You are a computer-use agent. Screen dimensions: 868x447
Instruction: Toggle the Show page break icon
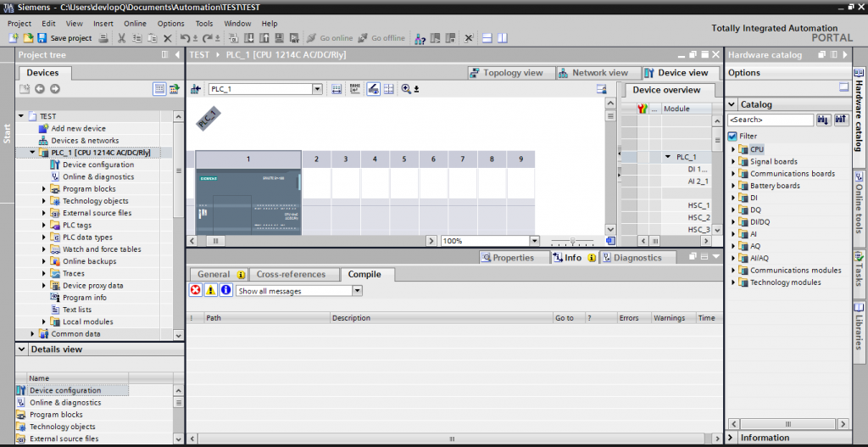(389, 89)
